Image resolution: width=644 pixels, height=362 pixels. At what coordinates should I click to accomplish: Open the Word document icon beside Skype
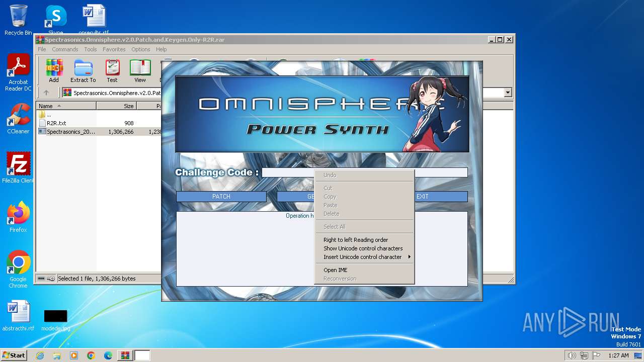(x=94, y=19)
